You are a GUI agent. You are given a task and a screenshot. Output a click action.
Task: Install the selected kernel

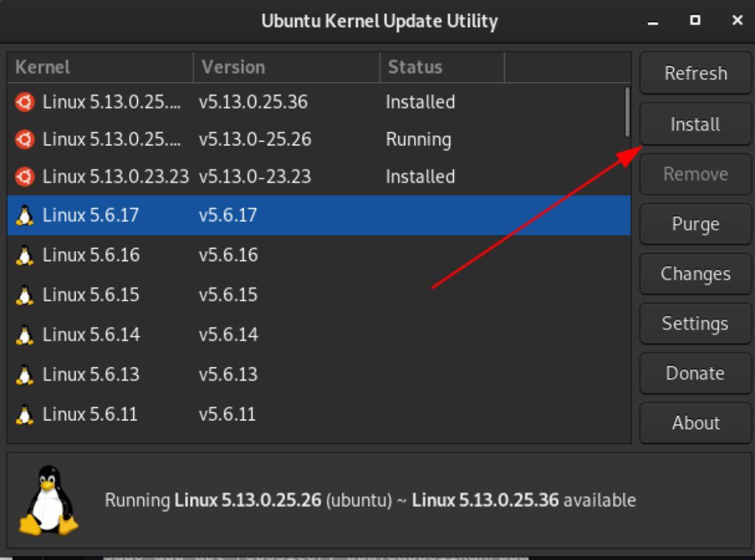695,124
